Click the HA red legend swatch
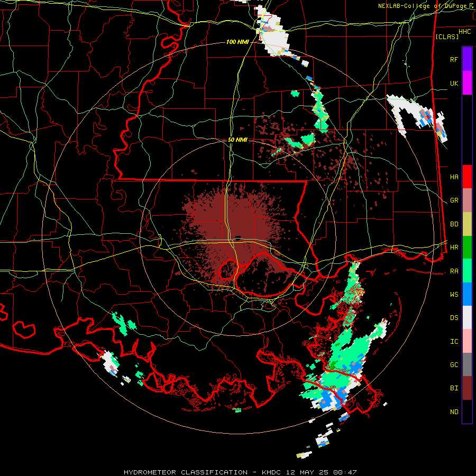The height and width of the screenshot is (476, 476). click(x=467, y=177)
